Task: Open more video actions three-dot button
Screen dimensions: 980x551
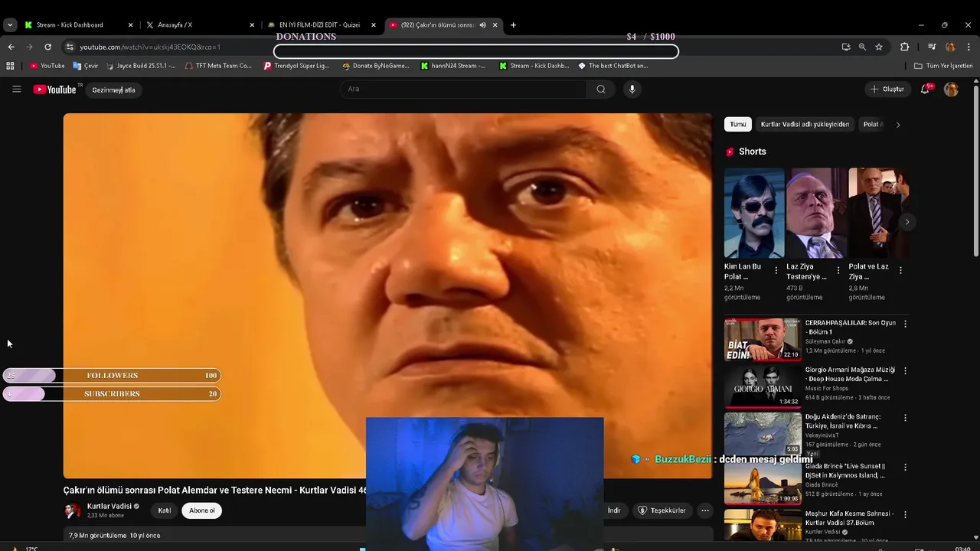Action: click(705, 510)
